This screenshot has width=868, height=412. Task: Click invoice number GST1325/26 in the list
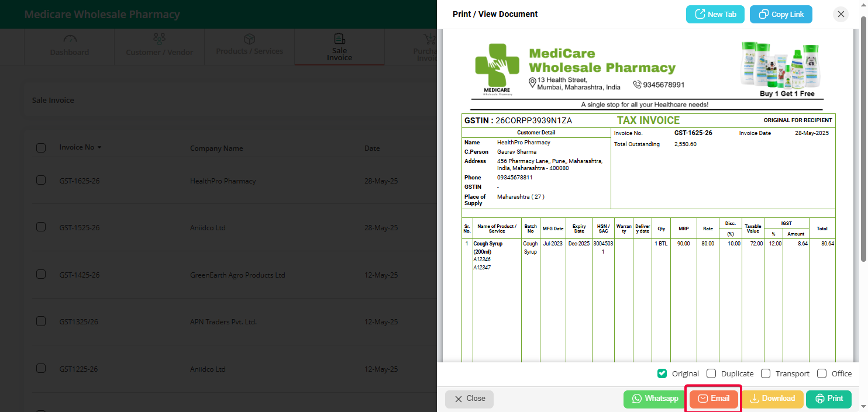[79, 322]
